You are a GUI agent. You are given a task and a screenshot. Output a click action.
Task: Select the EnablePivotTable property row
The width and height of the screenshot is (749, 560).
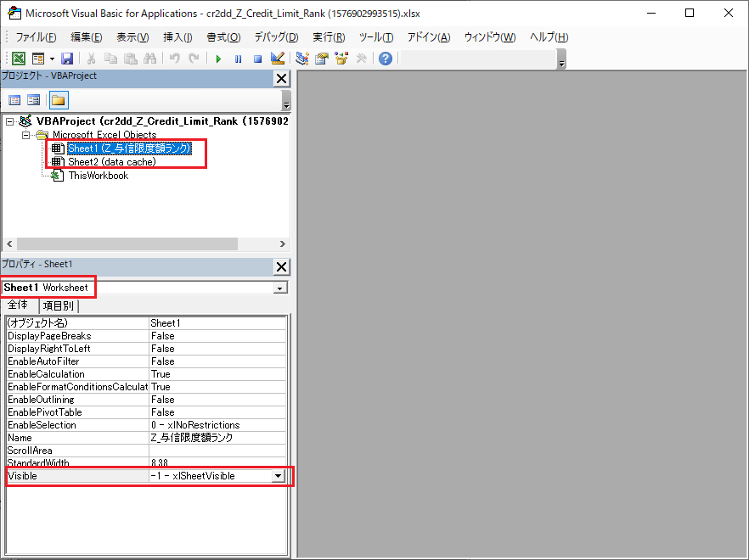(147, 412)
